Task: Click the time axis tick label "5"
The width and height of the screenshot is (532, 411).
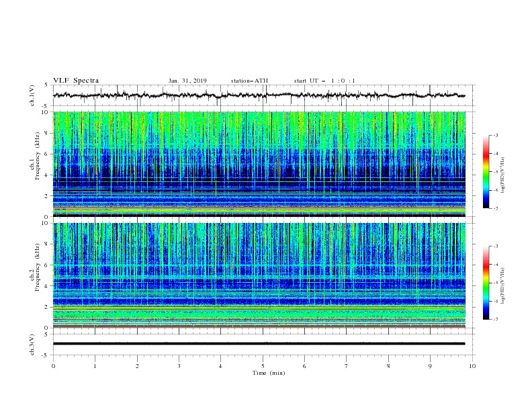Action: tap(263, 366)
